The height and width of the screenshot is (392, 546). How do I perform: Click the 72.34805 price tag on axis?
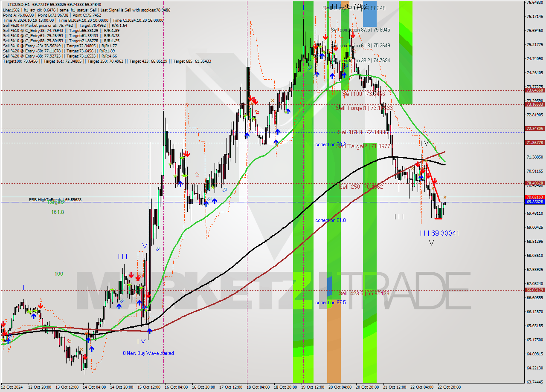pos(534,128)
